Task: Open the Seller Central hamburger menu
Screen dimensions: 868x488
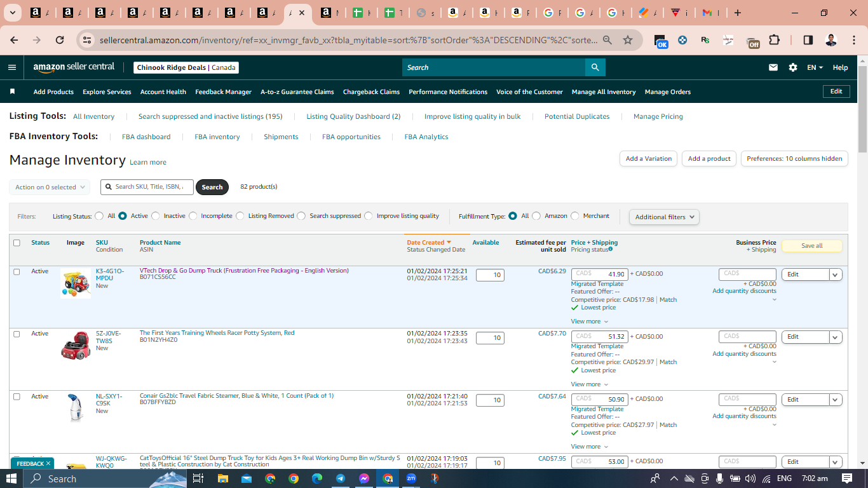Action: (12, 67)
